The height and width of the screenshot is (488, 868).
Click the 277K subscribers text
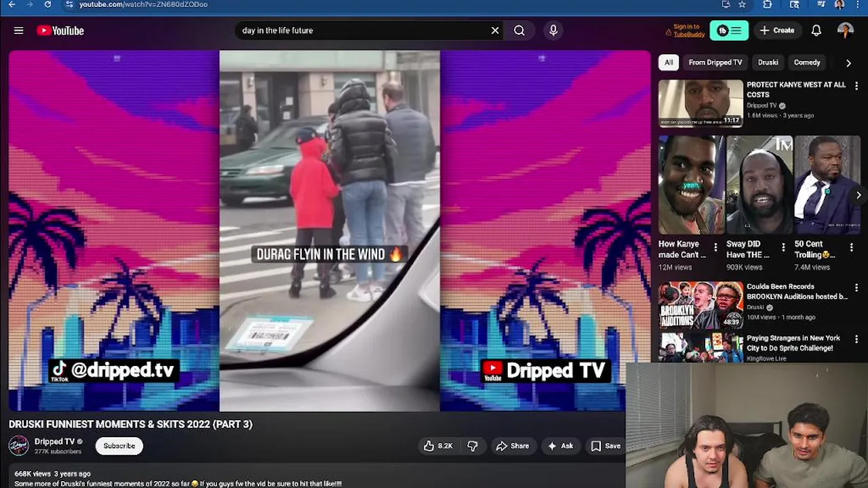pos(58,451)
